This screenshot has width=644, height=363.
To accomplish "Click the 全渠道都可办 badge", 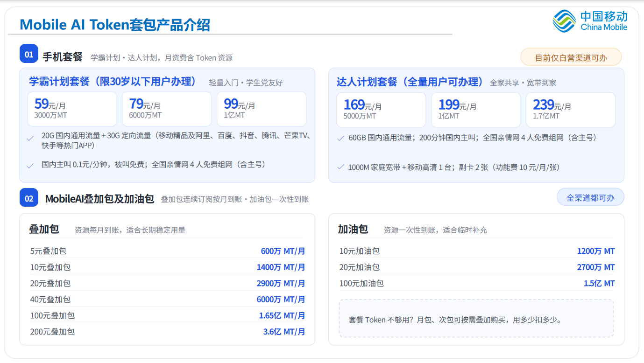I will click(590, 197).
